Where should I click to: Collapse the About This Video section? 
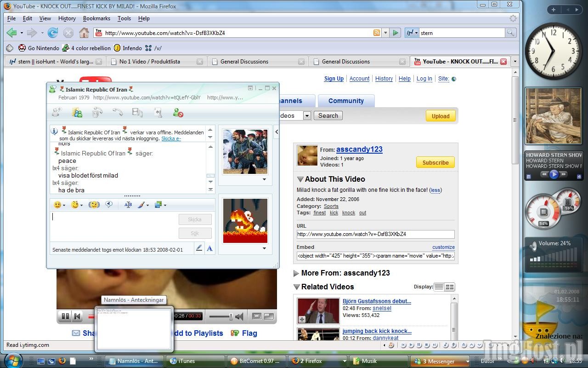[x=300, y=179]
